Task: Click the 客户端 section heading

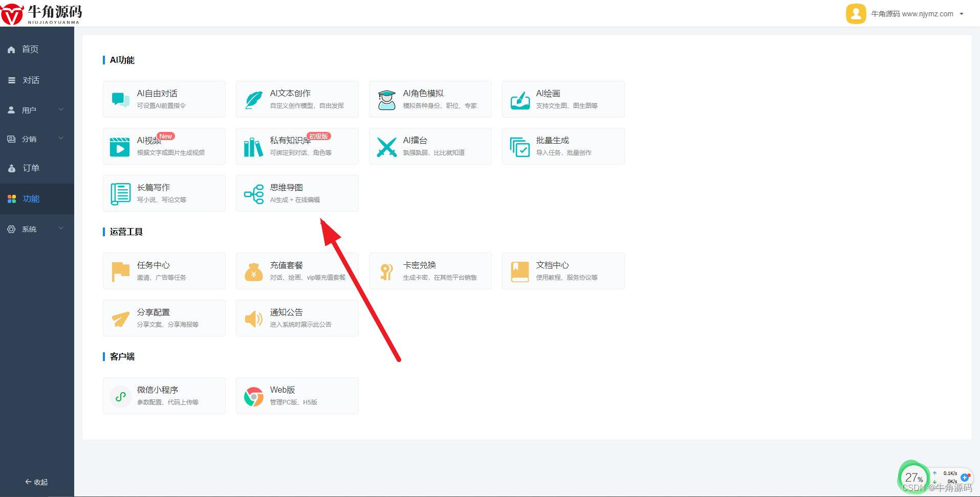Action: point(122,356)
